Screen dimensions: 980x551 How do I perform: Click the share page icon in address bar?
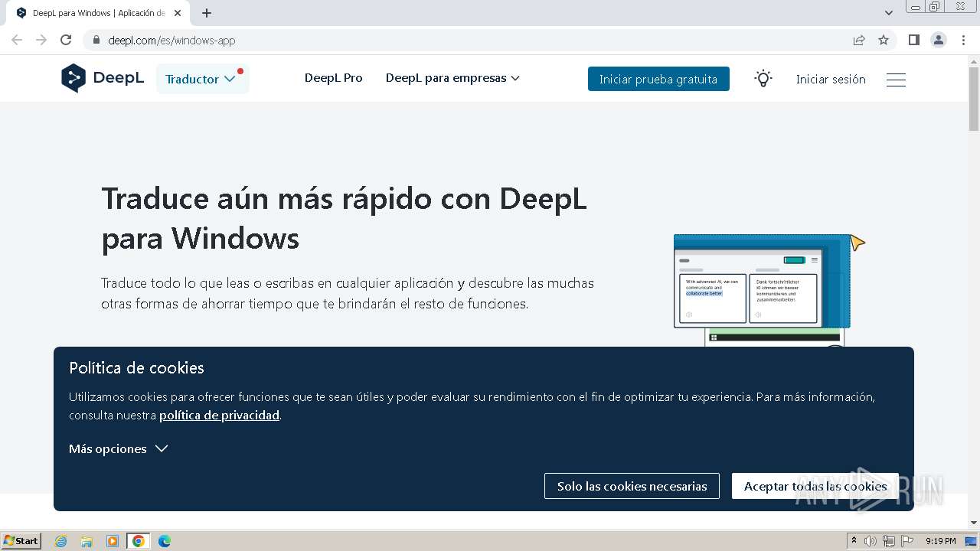click(x=859, y=40)
